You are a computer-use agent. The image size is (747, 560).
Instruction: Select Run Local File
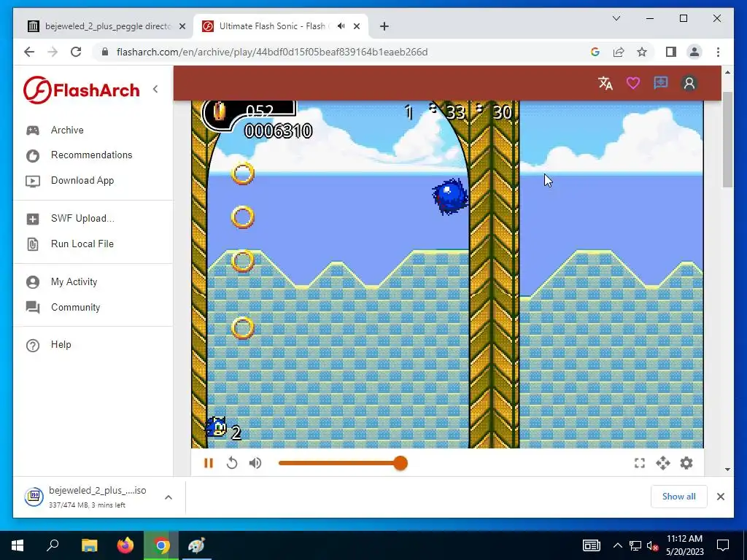pos(82,244)
